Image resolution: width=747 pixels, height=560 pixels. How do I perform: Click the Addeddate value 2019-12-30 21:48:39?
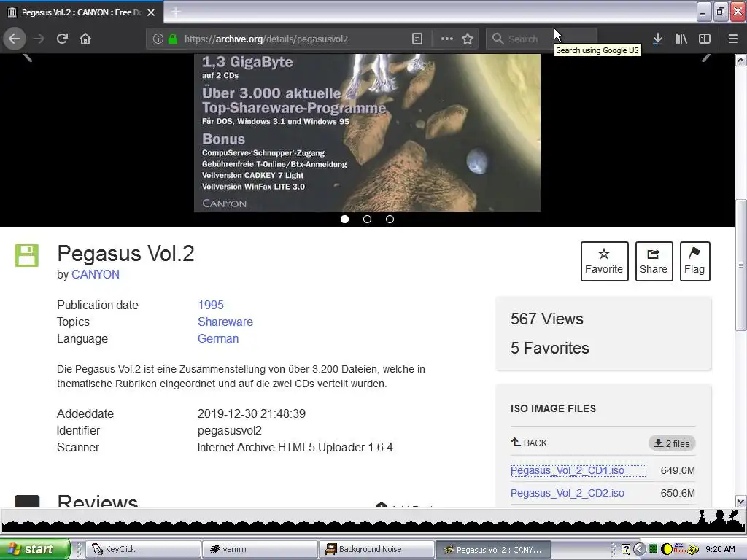(252, 413)
